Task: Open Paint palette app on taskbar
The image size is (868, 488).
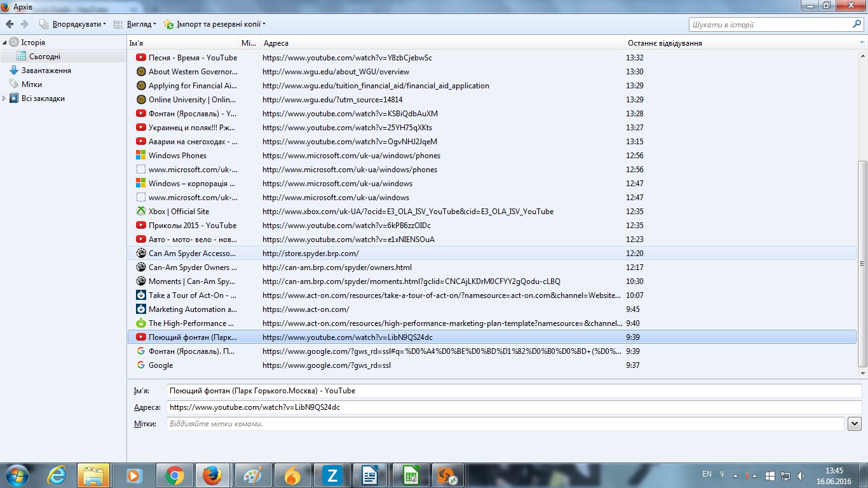Action: tap(253, 475)
